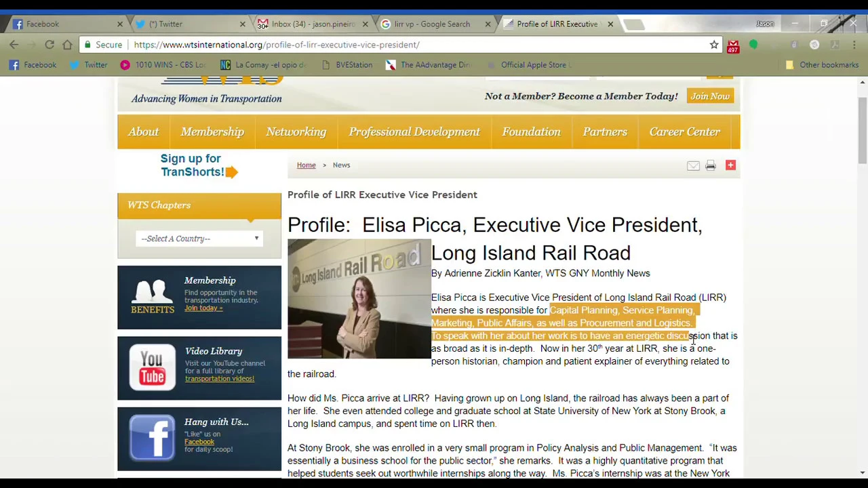The width and height of the screenshot is (868, 488).
Task: Click the Jason profile button
Action: pos(765,24)
